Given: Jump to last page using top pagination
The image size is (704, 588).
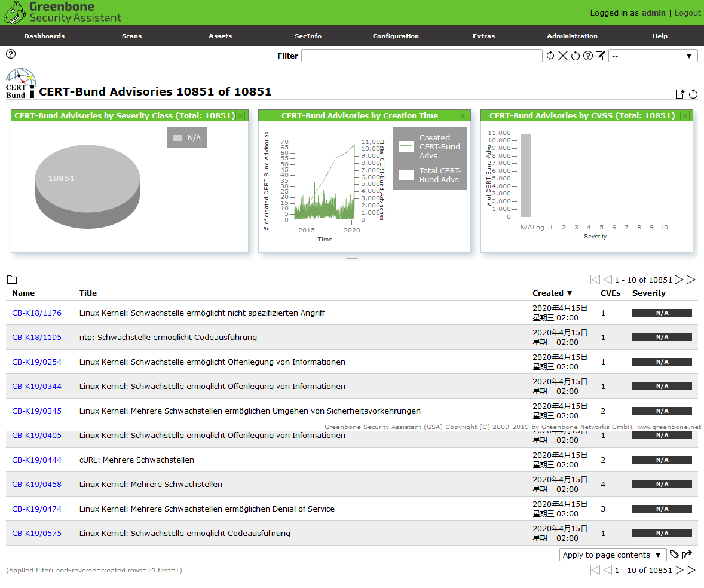Looking at the screenshot, I should point(692,280).
